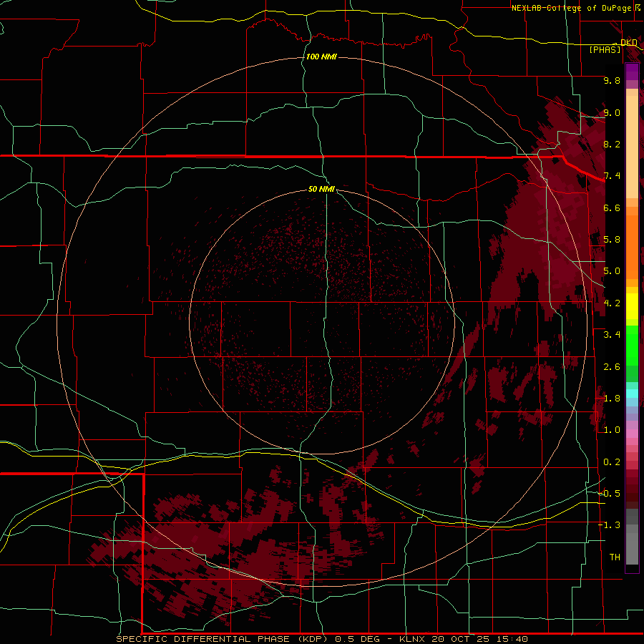Click the 7.4 scale value
644x644 pixels.
point(612,176)
